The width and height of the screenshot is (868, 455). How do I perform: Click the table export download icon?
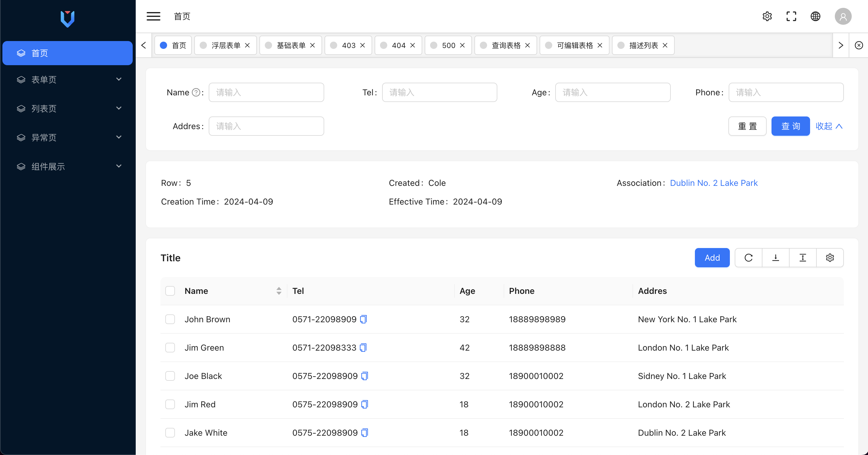click(775, 258)
